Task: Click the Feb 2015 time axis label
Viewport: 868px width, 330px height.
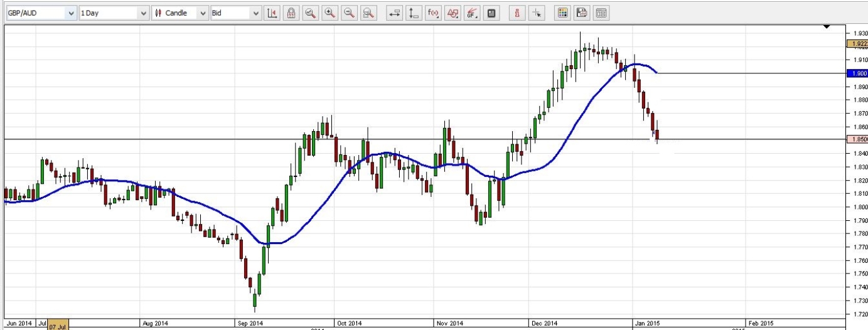Action: tap(761, 324)
